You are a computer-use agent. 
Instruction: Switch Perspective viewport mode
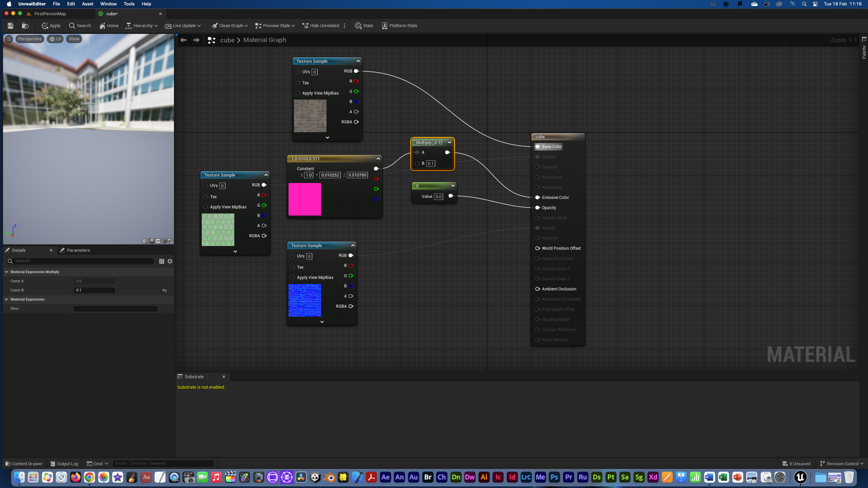pyautogui.click(x=30, y=39)
